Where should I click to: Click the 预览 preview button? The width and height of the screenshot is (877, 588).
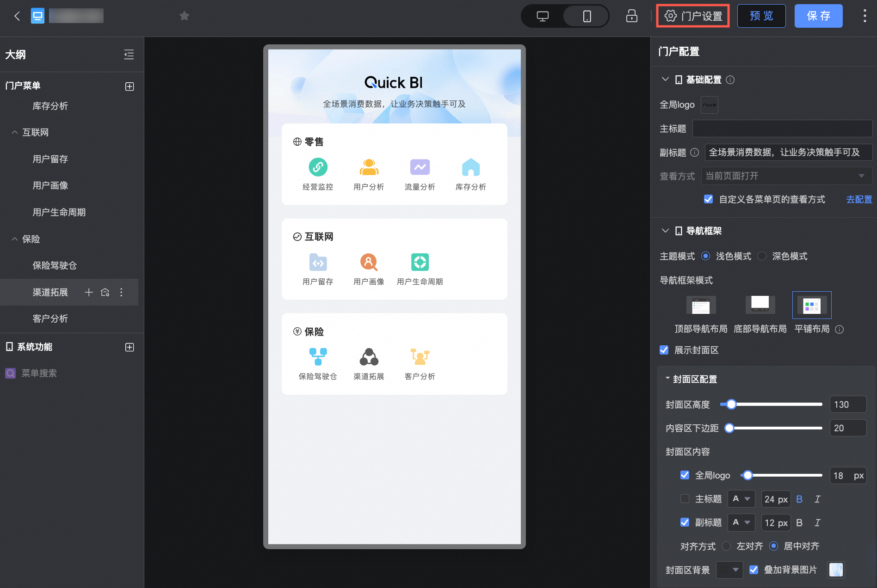(761, 16)
